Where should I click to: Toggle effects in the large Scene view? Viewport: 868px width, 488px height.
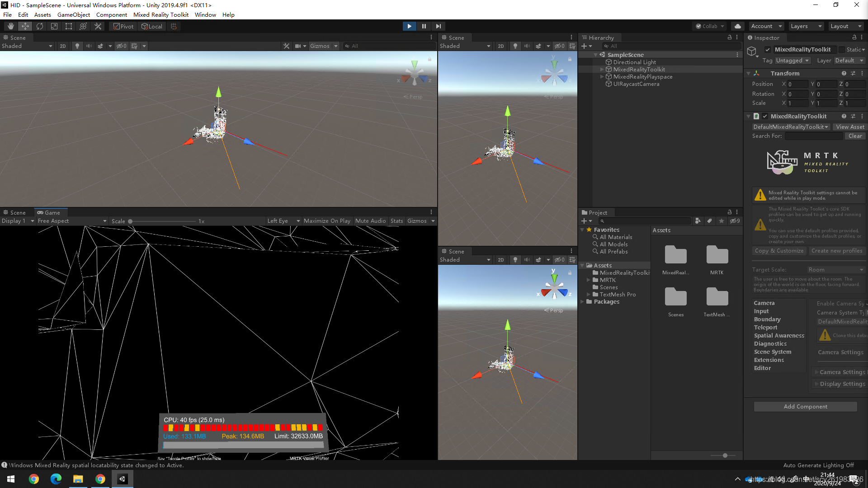pos(100,46)
